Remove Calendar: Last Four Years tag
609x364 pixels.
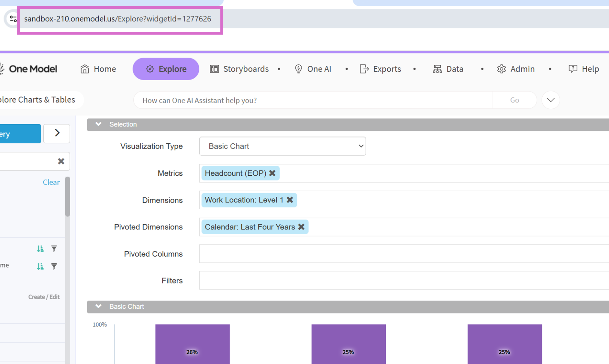[x=301, y=227]
